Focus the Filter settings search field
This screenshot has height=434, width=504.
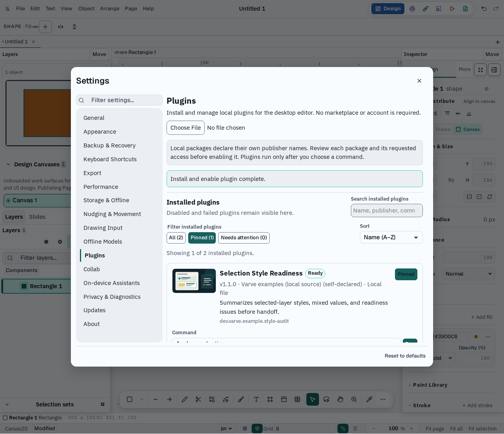click(119, 100)
